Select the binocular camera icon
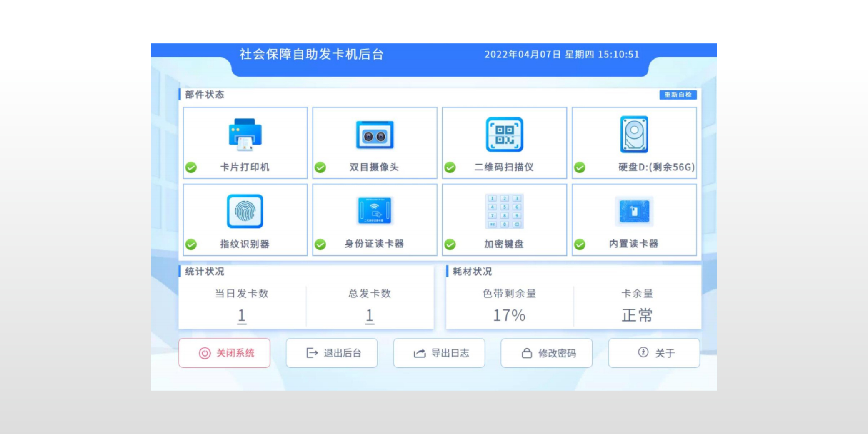 375,135
